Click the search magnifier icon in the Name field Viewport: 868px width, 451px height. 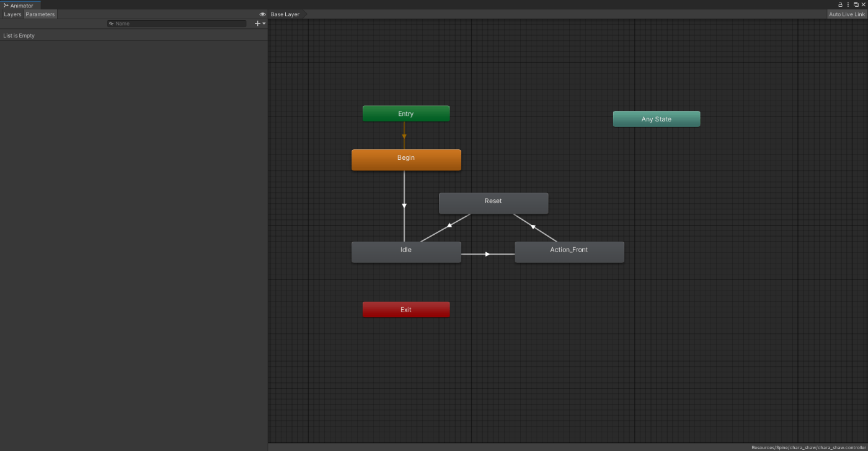pyautogui.click(x=112, y=24)
